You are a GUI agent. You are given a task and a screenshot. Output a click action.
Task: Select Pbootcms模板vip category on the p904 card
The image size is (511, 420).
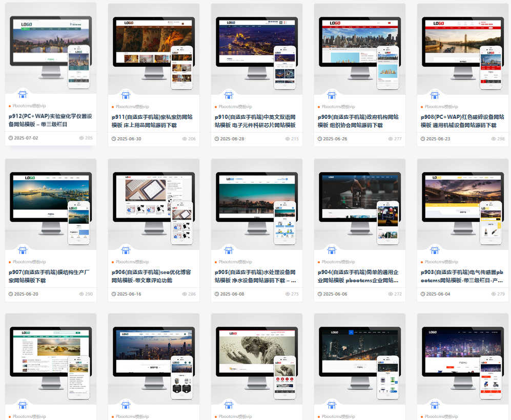tap(338, 262)
